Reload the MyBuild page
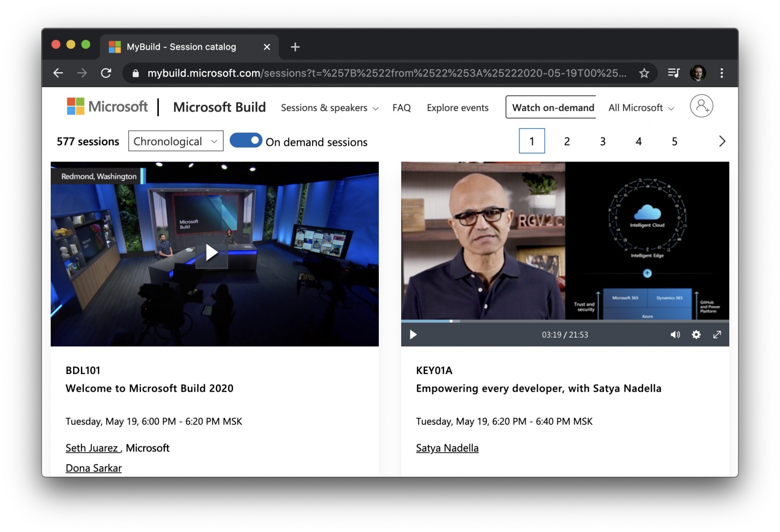Screen dimensions: 780x532 [106, 73]
